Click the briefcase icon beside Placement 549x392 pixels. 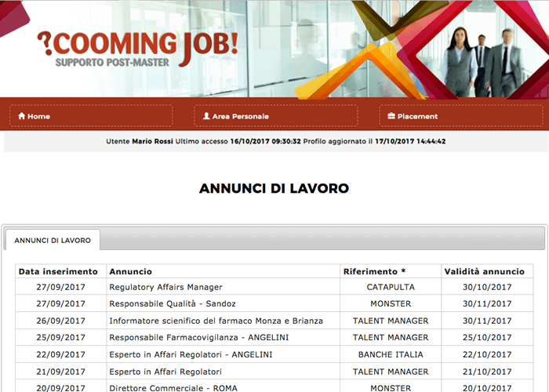(391, 116)
